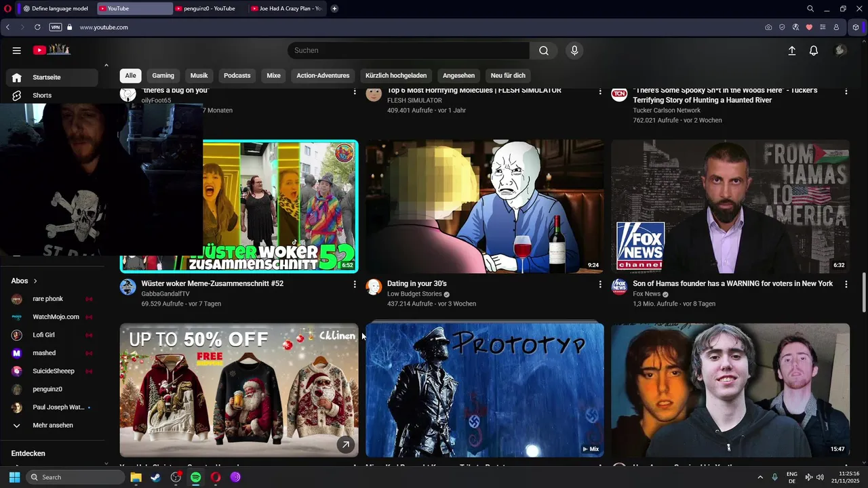Open Spotify from the taskbar
This screenshot has width=868, height=488.
195,477
